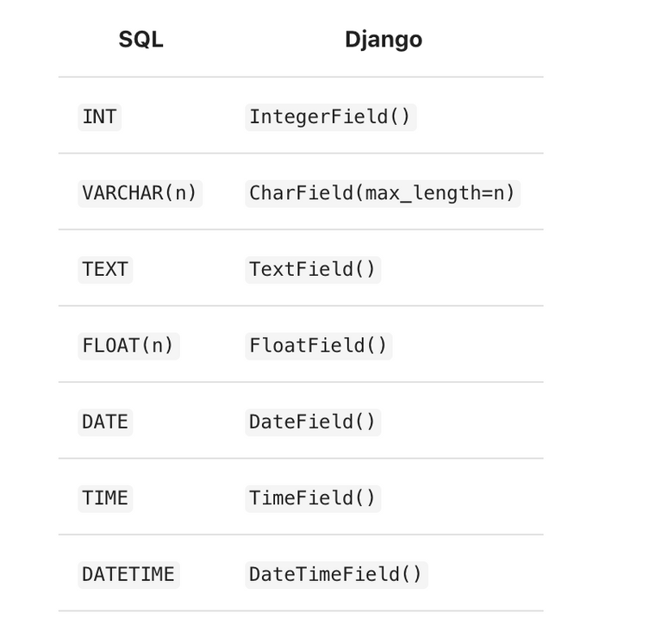Select the INT code label
This screenshot has height=644, width=662.
100,117
